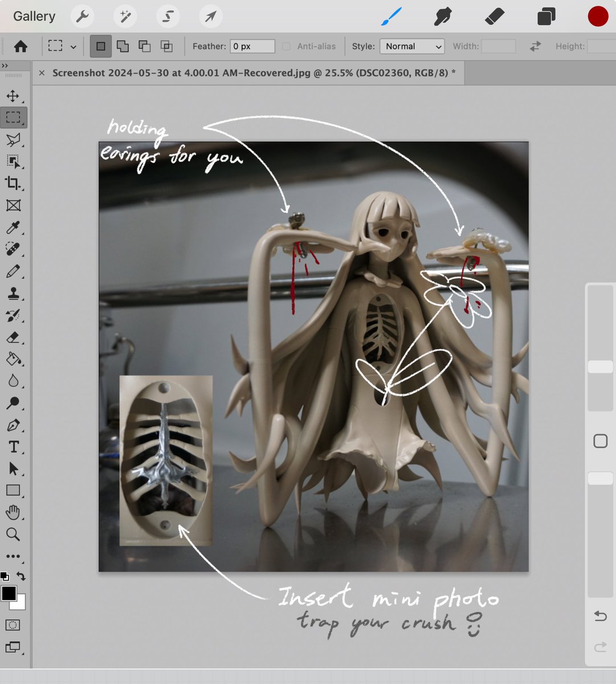
Task: Select the Pen tool
Action: [x=13, y=425]
